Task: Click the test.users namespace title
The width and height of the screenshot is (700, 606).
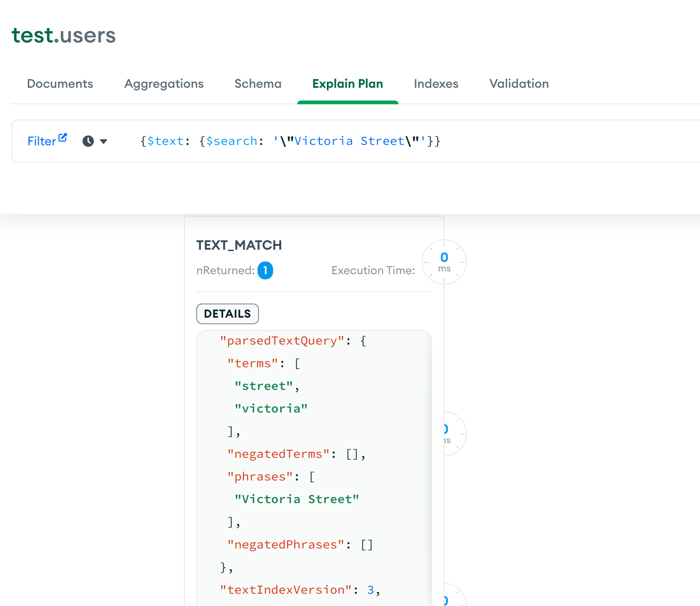Action: [64, 35]
